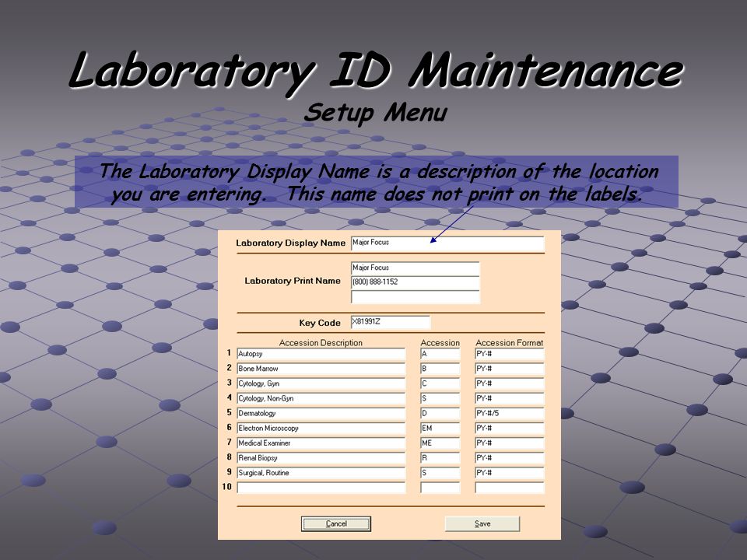The width and height of the screenshot is (747, 560).
Task: Click the Dermatology description field
Action: pos(321,414)
